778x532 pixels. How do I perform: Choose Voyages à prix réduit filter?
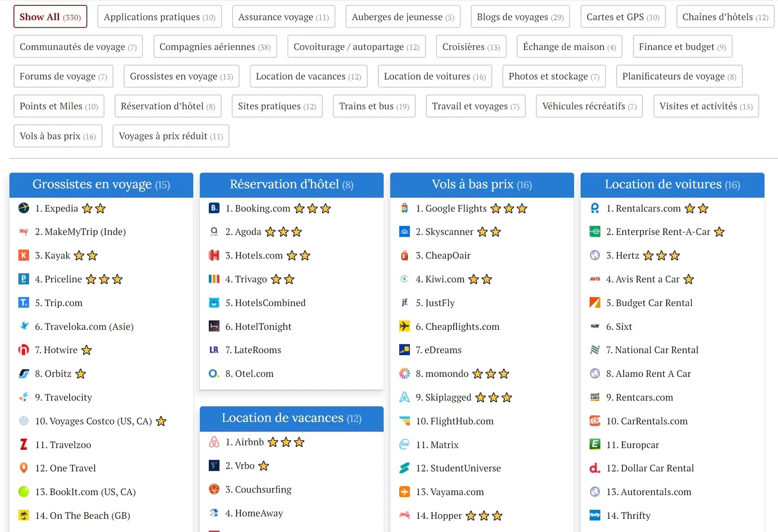[x=171, y=136]
